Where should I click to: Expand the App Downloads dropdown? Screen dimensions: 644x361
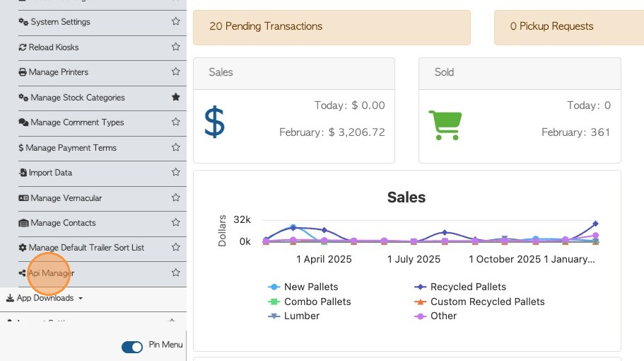coord(45,298)
